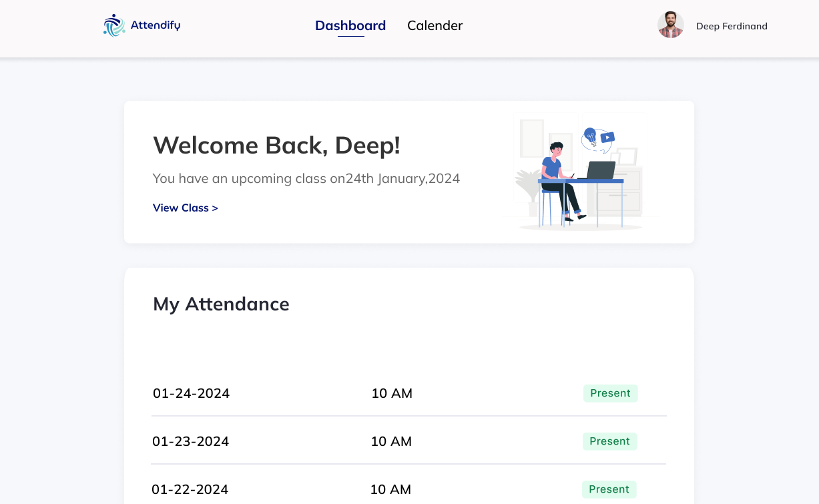Click the laptop in the desk illustration

click(x=600, y=171)
